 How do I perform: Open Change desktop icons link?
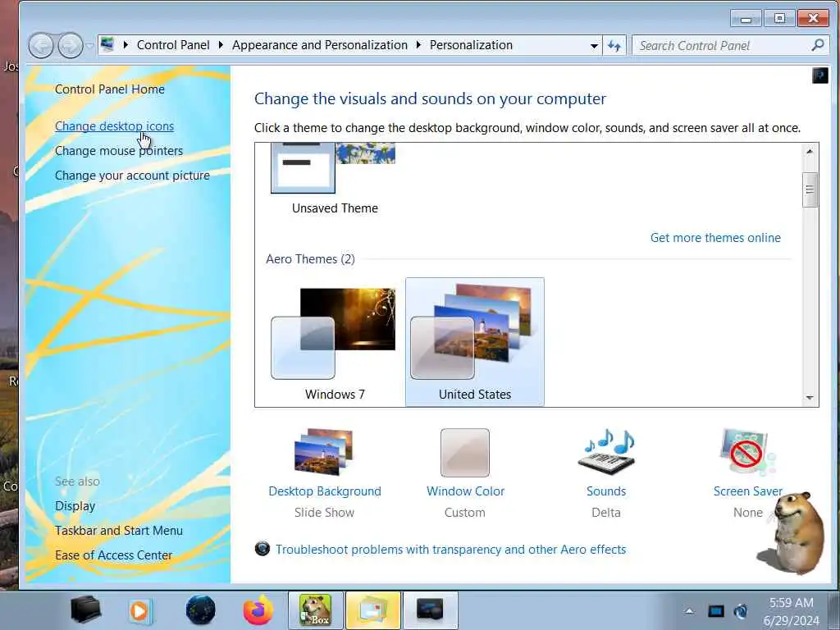pyautogui.click(x=114, y=126)
